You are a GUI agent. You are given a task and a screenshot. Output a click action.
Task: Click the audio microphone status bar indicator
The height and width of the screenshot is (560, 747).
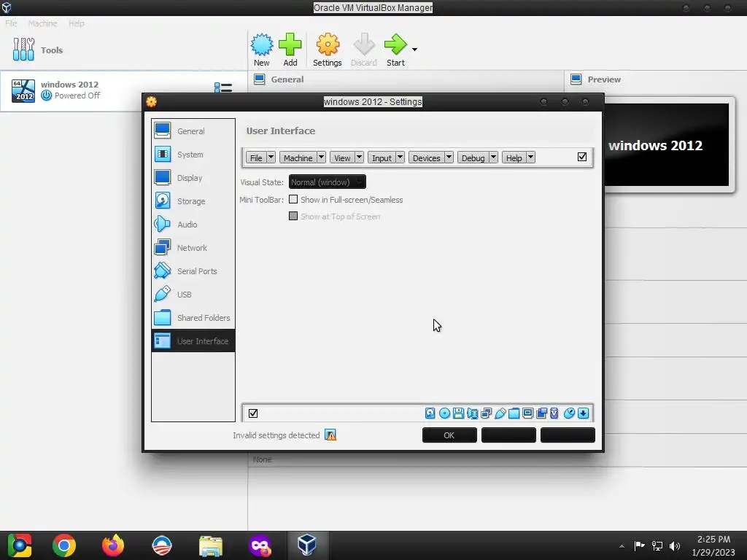click(472, 413)
